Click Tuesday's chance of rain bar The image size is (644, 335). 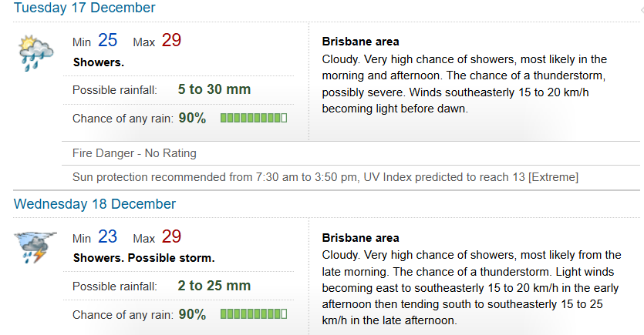[254, 118]
